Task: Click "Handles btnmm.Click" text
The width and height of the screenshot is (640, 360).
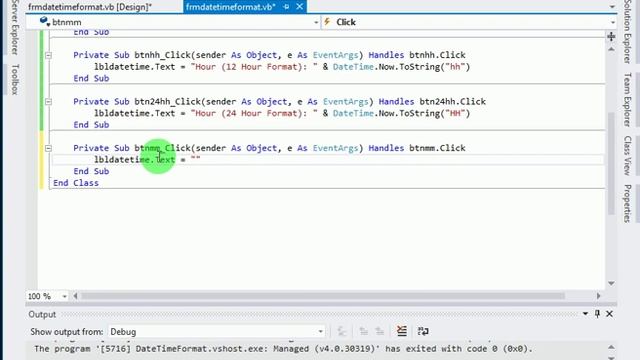Action: (x=417, y=148)
